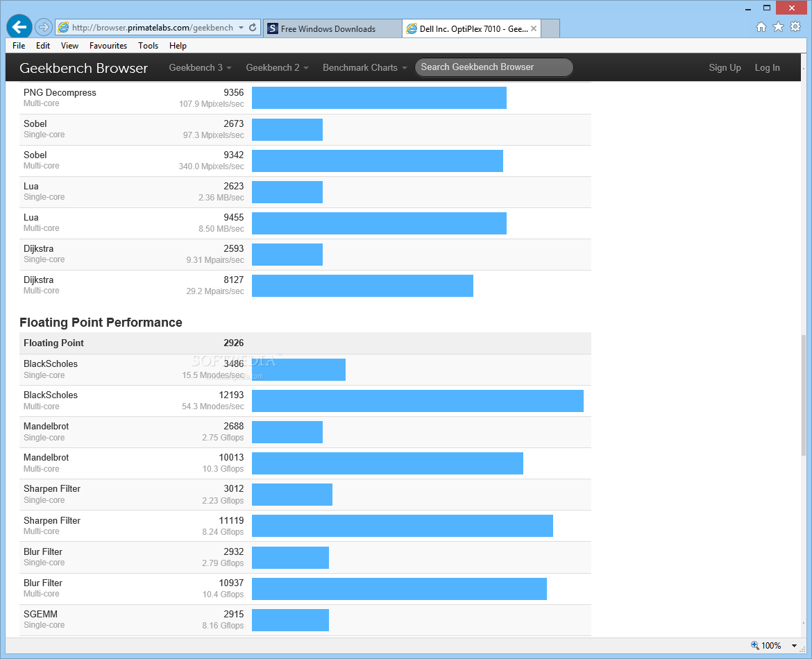812x659 pixels.
Task: Click the zoom level magnifier icon
Action: pyautogui.click(x=755, y=645)
